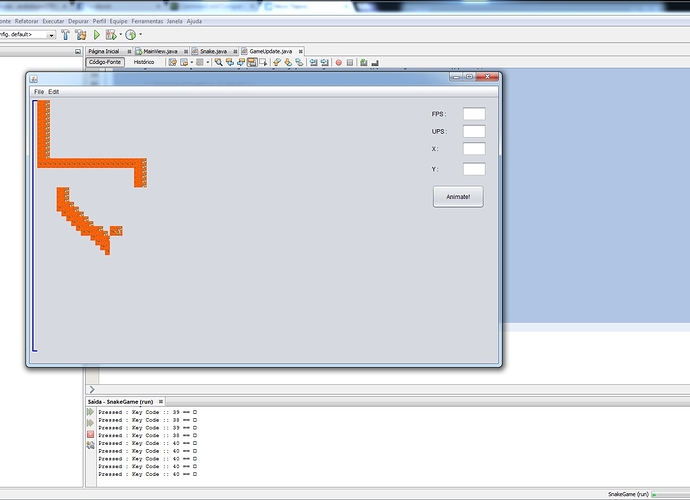Click the Animate! button
This screenshot has height=500, width=690.
pos(458,197)
